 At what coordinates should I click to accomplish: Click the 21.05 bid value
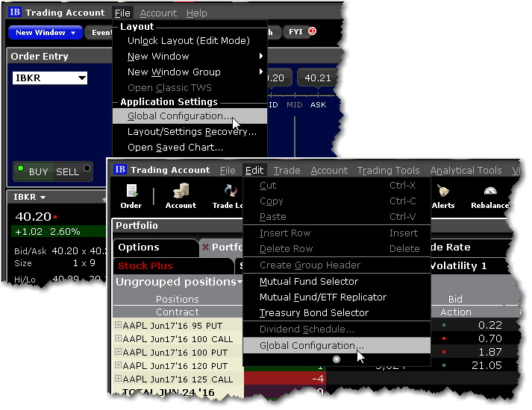(x=486, y=365)
